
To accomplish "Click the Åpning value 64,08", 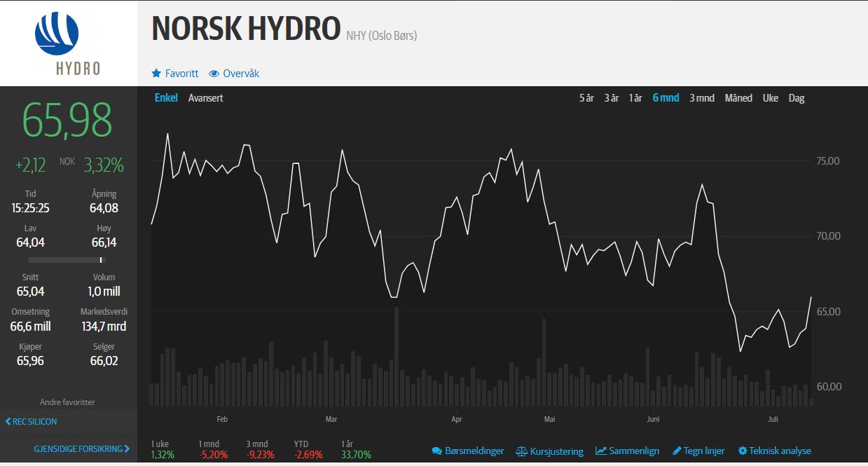I will point(104,208).
